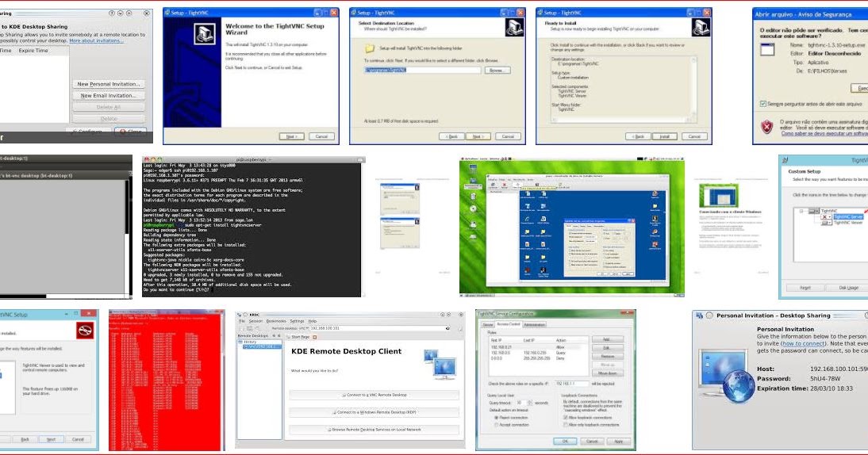Image resolution: width=868 pixels, height=455 pixels.
Task: Switch to the Administration tab in TightVNC Service Configuration
Action: pos(535,324)
